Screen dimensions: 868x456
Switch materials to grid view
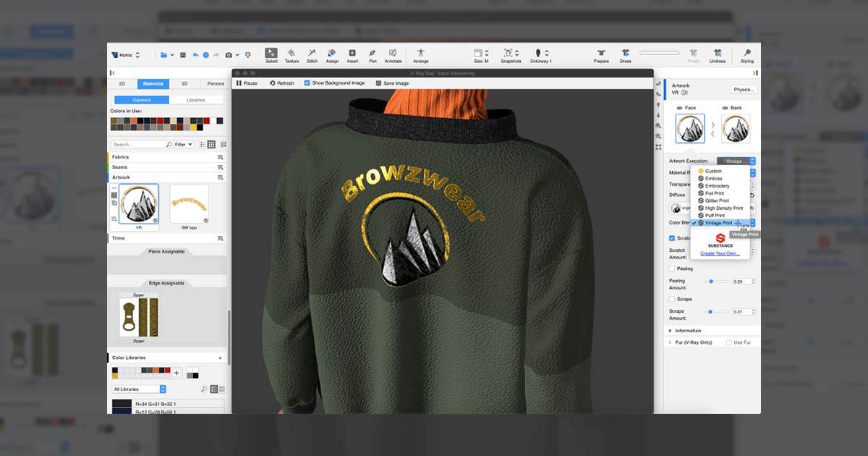pyautogui.click(x=212, y=144)
